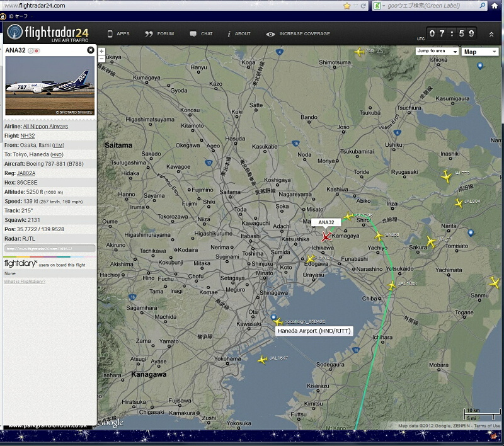Click the Google logo on map
The height and width of the screenshot is (446, 504).
[111, 423]
